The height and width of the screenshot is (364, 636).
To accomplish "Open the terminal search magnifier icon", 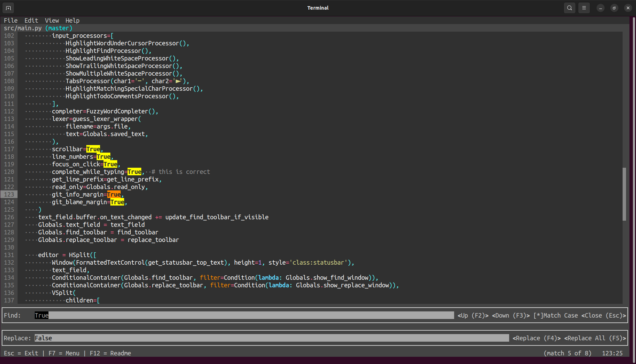I will click(x=569, y=8).
